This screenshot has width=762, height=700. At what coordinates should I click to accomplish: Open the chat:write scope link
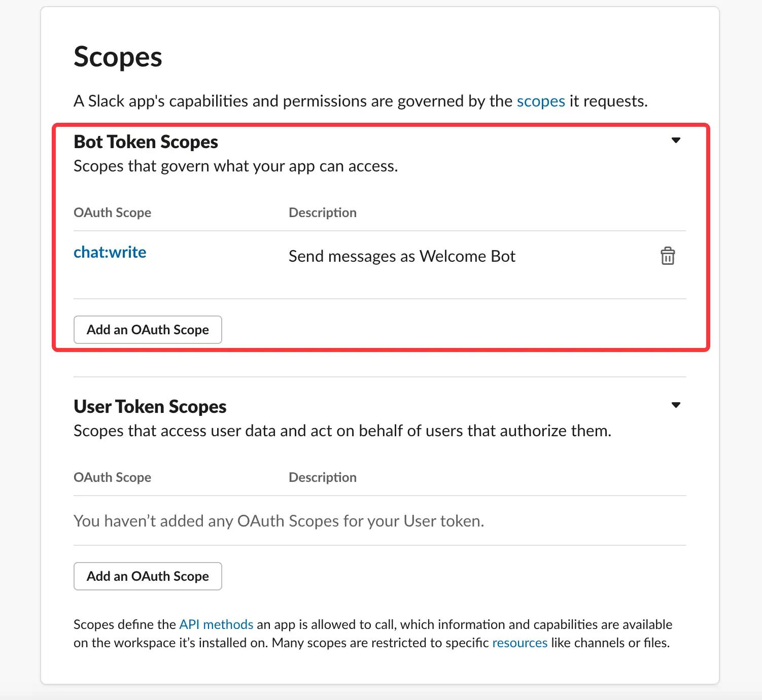(110, 252)
